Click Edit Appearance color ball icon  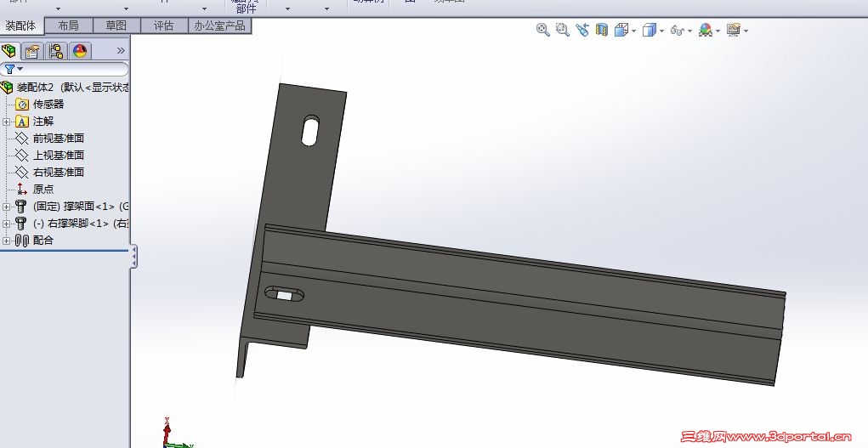pyautogui.click(x=706, y=30)
